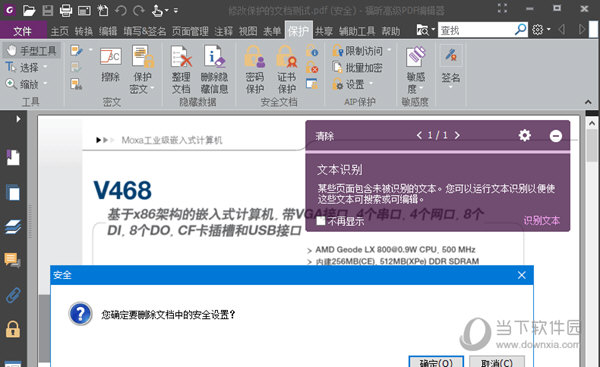The height and width of the screenshot is (367, 600).
Task: Open the Help (帮助) tab
Action: point(391,31)
